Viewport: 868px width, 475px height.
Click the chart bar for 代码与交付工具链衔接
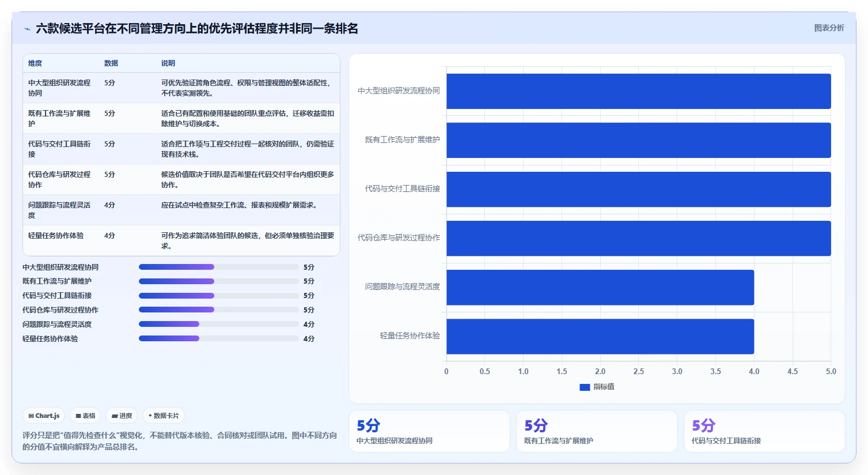(639, 189)
